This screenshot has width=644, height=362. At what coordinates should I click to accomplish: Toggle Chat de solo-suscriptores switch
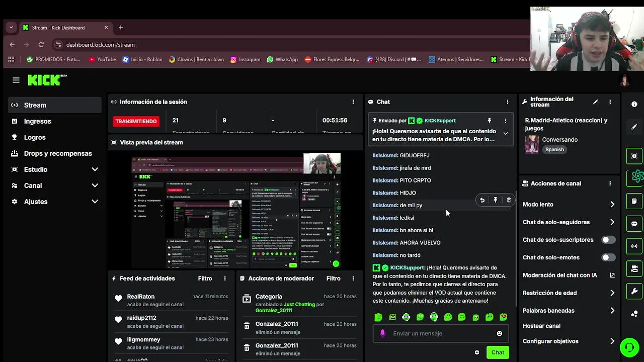click(608, 240)
